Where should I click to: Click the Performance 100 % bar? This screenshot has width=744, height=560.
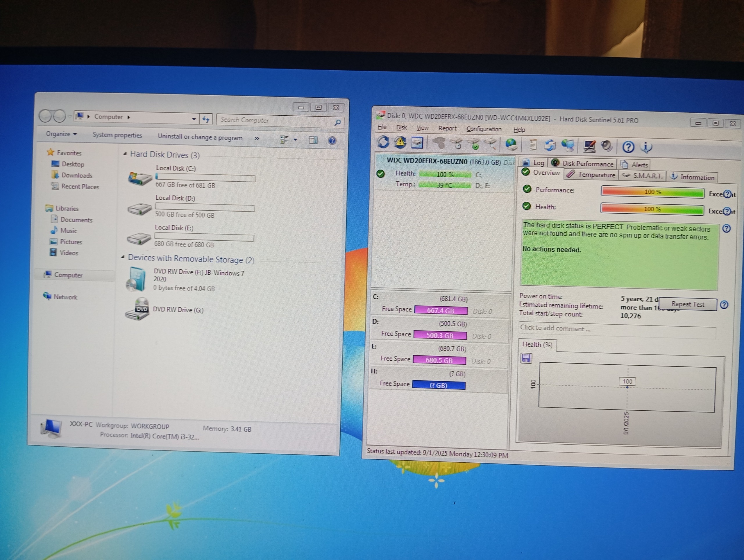click(x=652, y=192)
